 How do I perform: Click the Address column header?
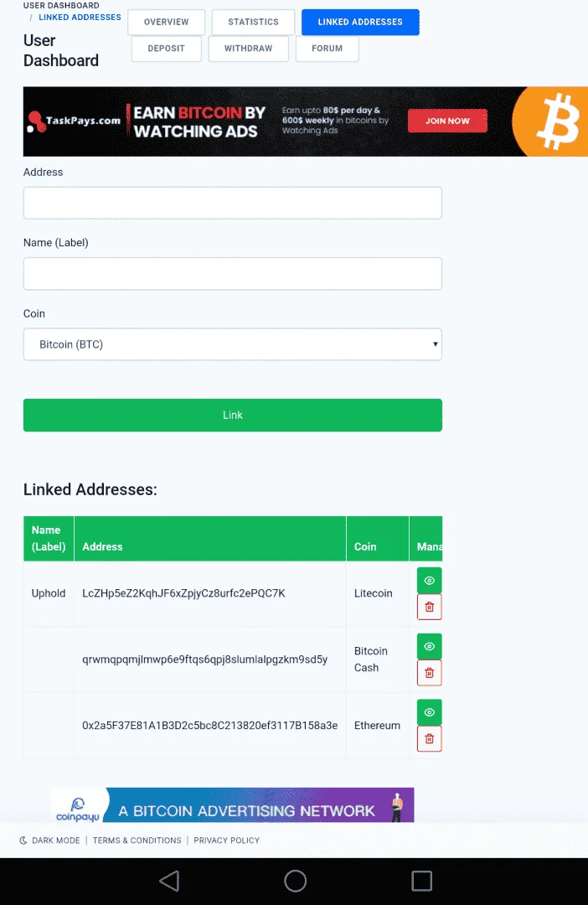(210, 539)
